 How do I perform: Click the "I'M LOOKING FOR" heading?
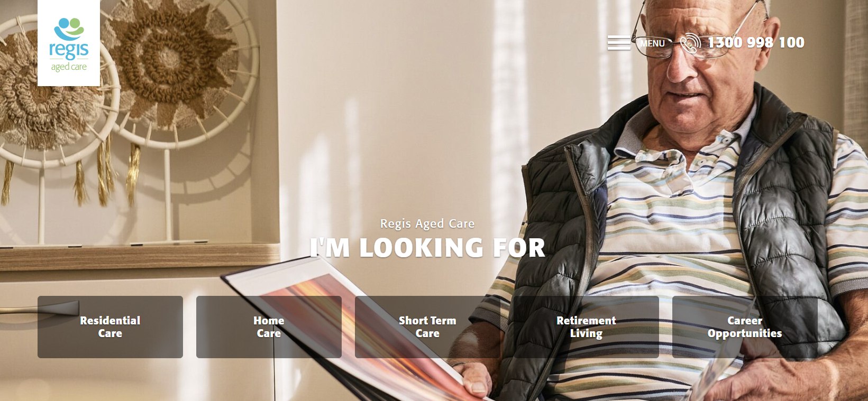pos(427,248)
